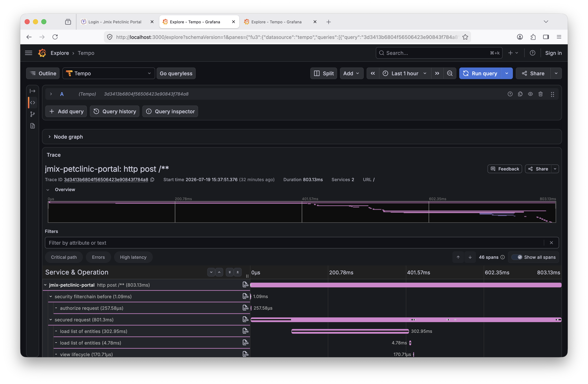Image resolution: width=588 pixels, height=384 pixels.
Task: Expand the Node graph panel
Action: tap(49, 137)
